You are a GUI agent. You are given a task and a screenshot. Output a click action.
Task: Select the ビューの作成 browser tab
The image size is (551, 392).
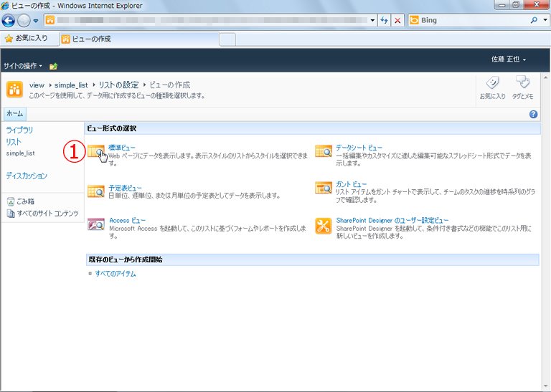[x=140, y=39]
